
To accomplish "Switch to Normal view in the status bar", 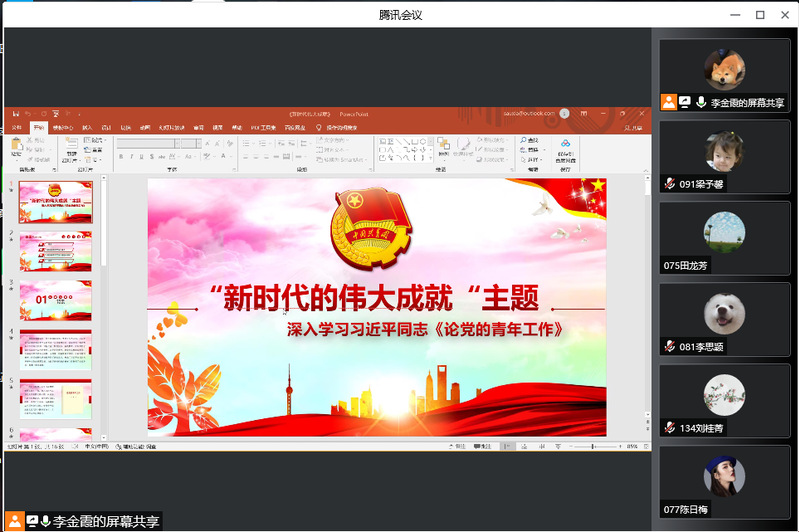I will [507, 446].
